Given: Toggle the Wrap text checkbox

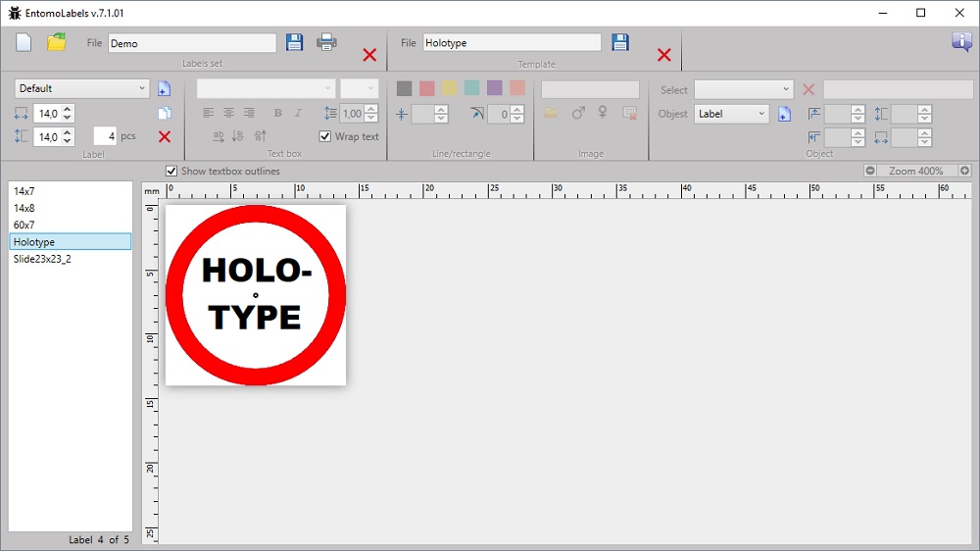Looking at the screenshot, I should coord(325,136).
